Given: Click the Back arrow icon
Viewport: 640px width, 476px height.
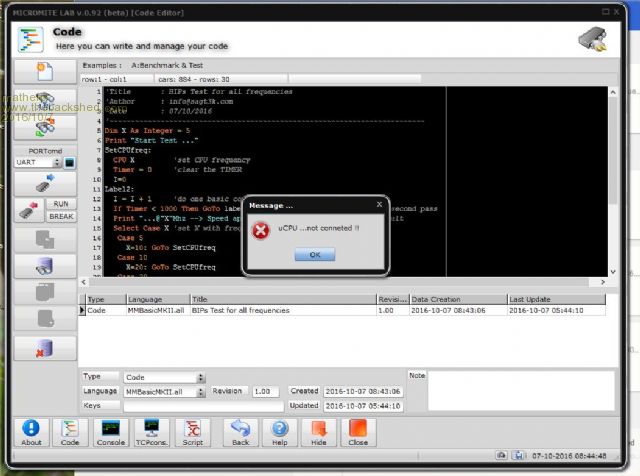Looking at the screenshot, I should pos(240,432).
